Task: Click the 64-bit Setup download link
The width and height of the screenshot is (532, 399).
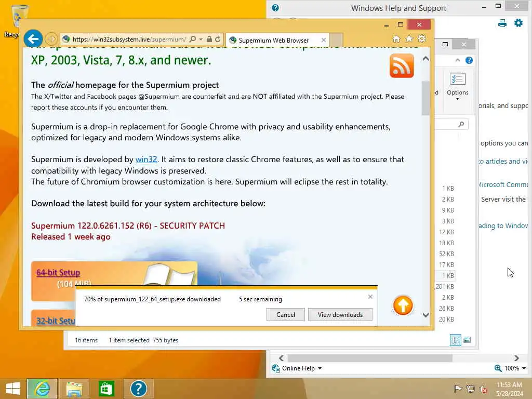Action: point(58,272)
